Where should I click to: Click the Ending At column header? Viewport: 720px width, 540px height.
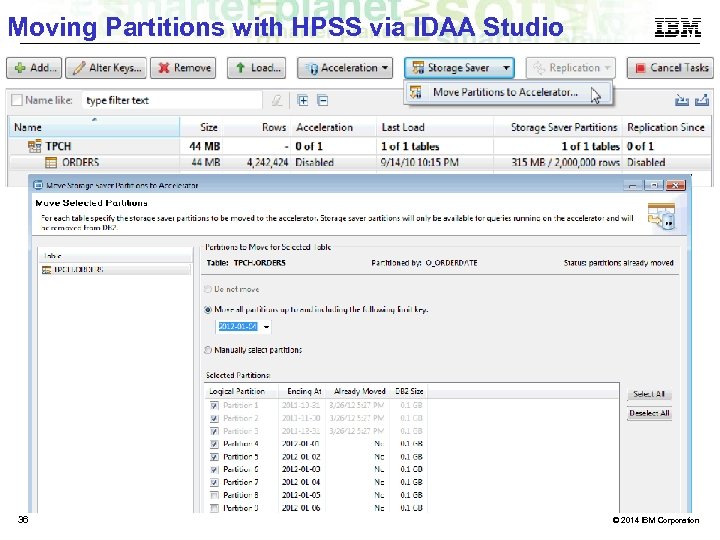point(304,391)
